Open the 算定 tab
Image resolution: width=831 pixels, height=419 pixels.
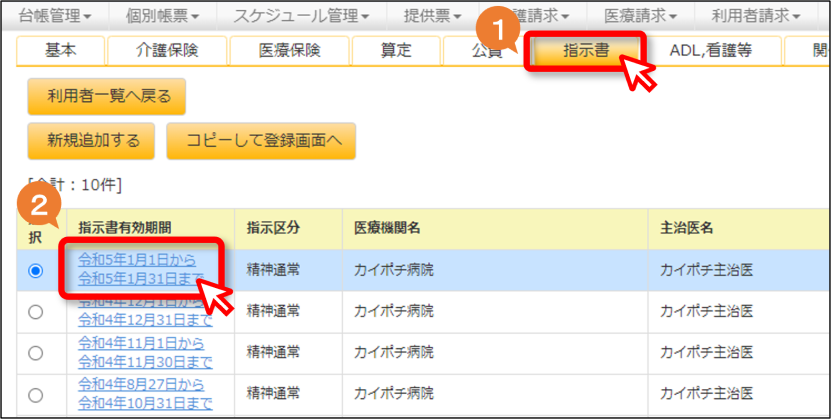pos(396,50)
